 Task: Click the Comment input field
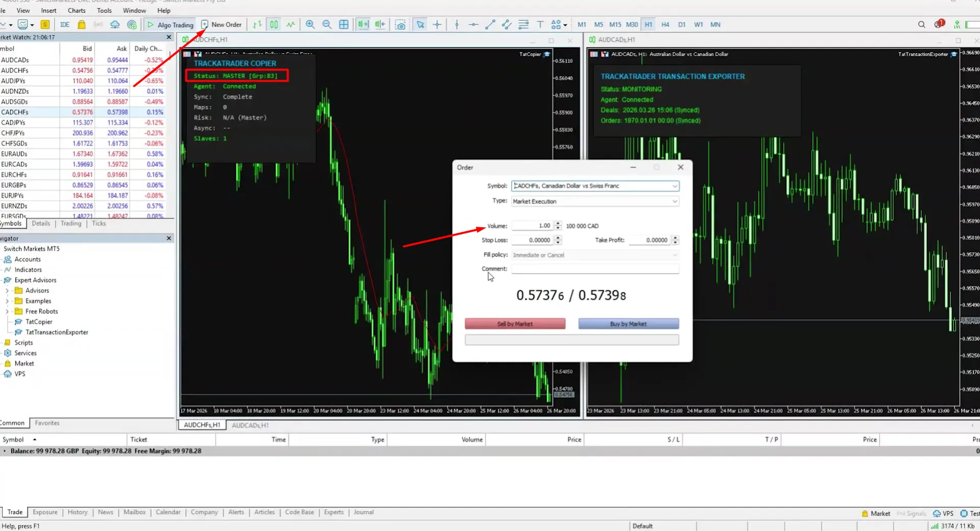(x=595, y=269)
